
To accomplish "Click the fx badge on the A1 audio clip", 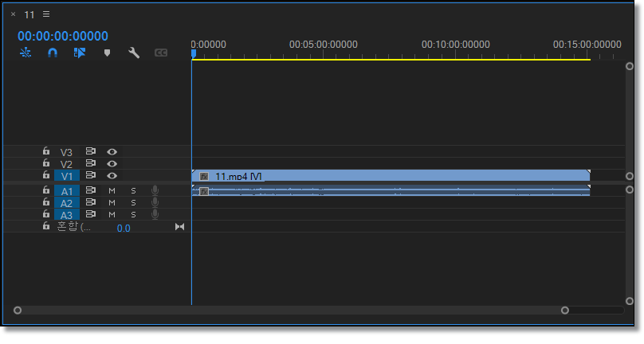I will (x=204, y=191).
